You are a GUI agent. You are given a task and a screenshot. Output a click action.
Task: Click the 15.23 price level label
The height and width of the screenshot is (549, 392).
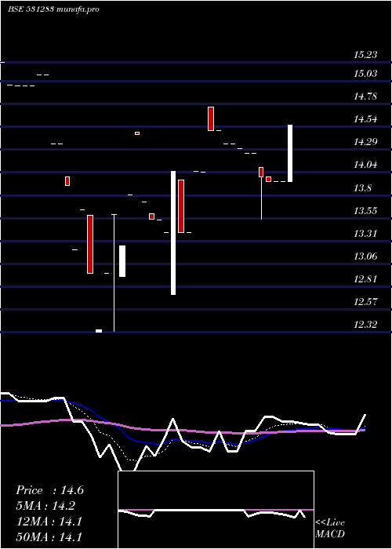coord(365,55)
